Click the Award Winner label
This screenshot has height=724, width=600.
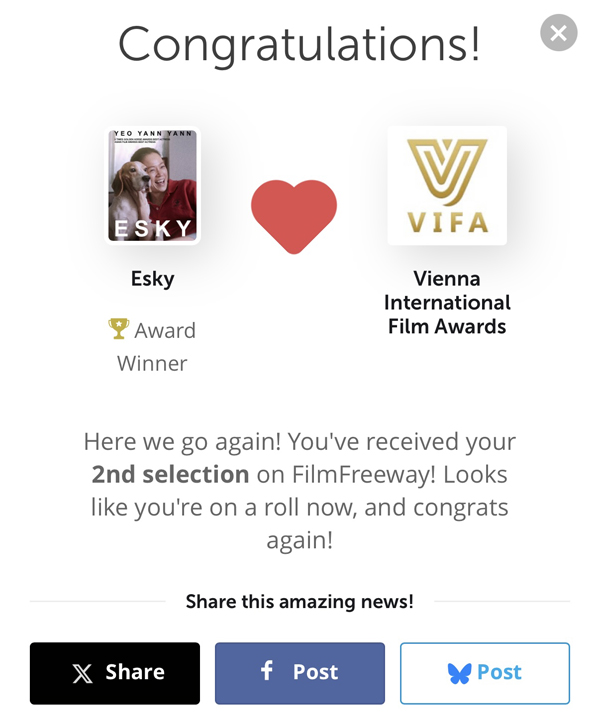(x=153, y=346)
